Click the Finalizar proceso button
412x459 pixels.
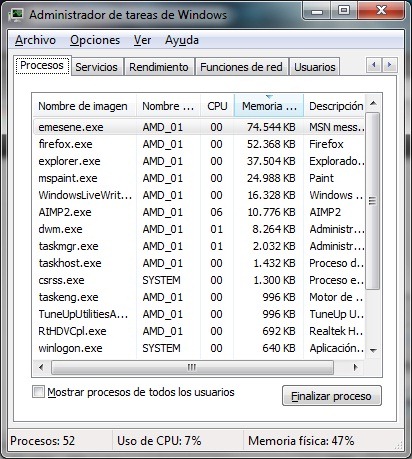click(332, 396)
